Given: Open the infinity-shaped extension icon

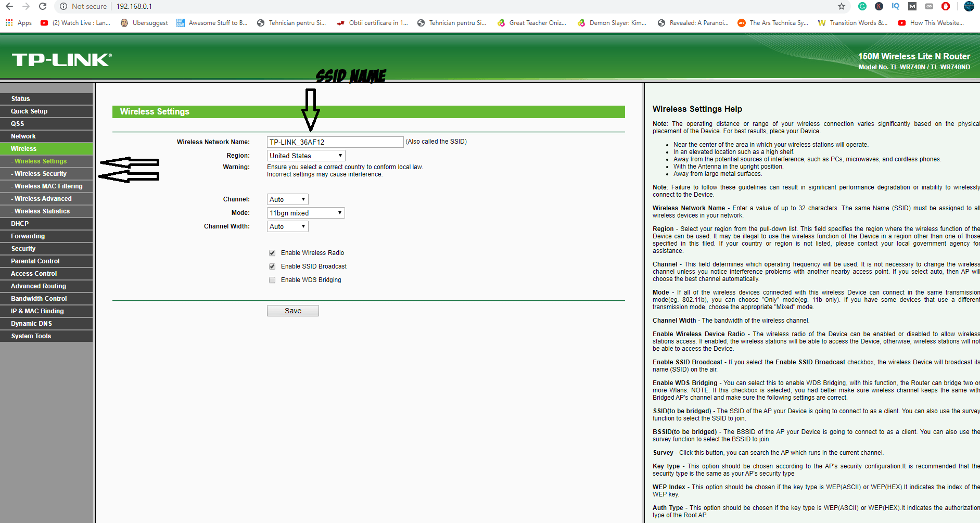Looking at the screenshot, I should [929, 6].
